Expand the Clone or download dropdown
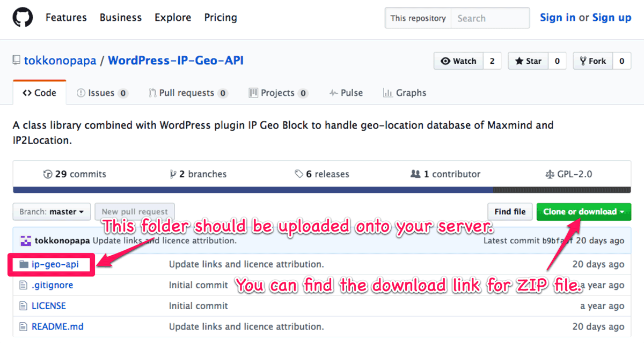644x343 pixels. pos(584,212)
